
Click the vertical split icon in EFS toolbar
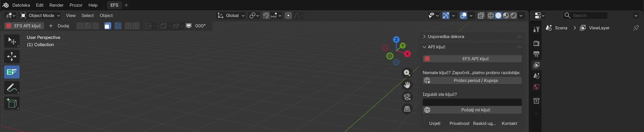click(x=128, y=26)
